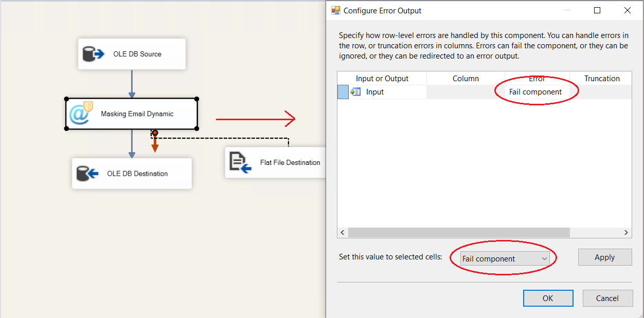Screen dimensions: 644x318
Task: Select the row header for Input row
Action: point(343,92)
